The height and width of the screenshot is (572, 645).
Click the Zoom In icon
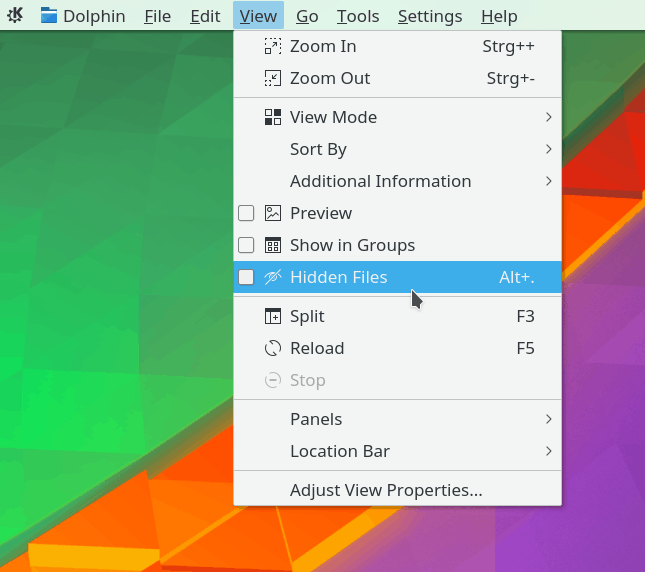273,46
